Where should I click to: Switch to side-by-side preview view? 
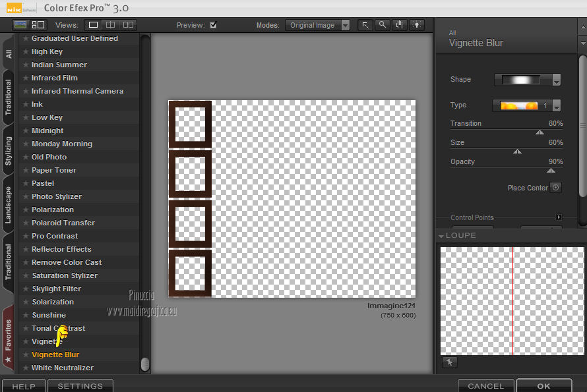[128, 25]
